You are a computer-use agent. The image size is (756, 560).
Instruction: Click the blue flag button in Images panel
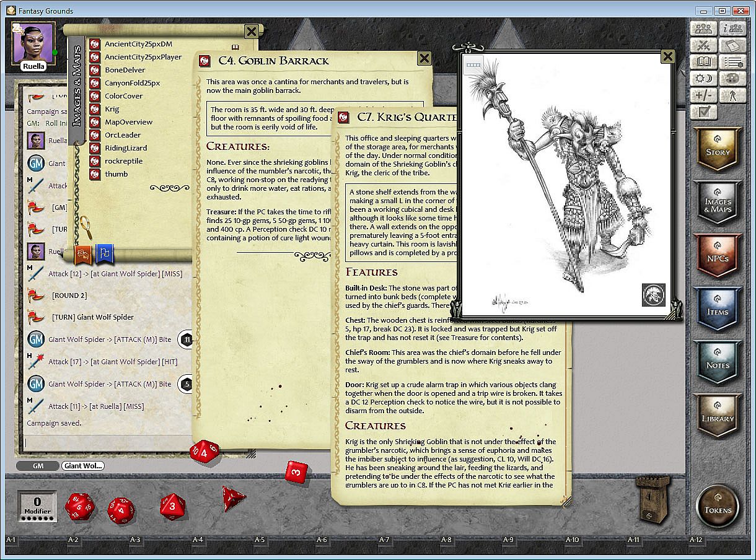[x=105, y=254]
